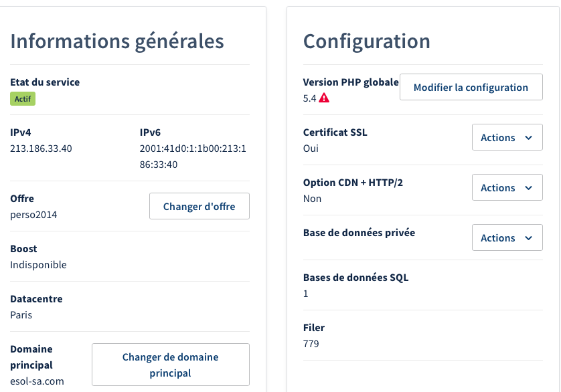Click the Certificat SSL Actions chevron

[529, 138]
